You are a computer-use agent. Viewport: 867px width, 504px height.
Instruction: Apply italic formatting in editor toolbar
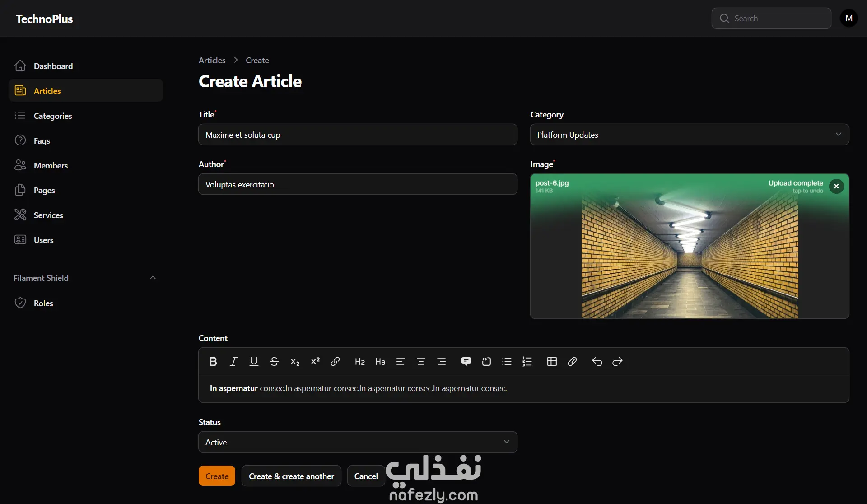click(x=233, y=362)
